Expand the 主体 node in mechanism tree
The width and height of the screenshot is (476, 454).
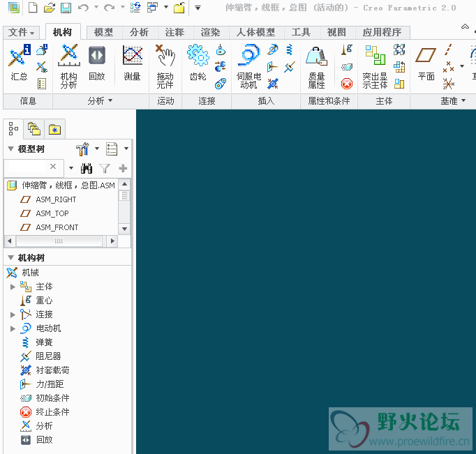[13, 287]
